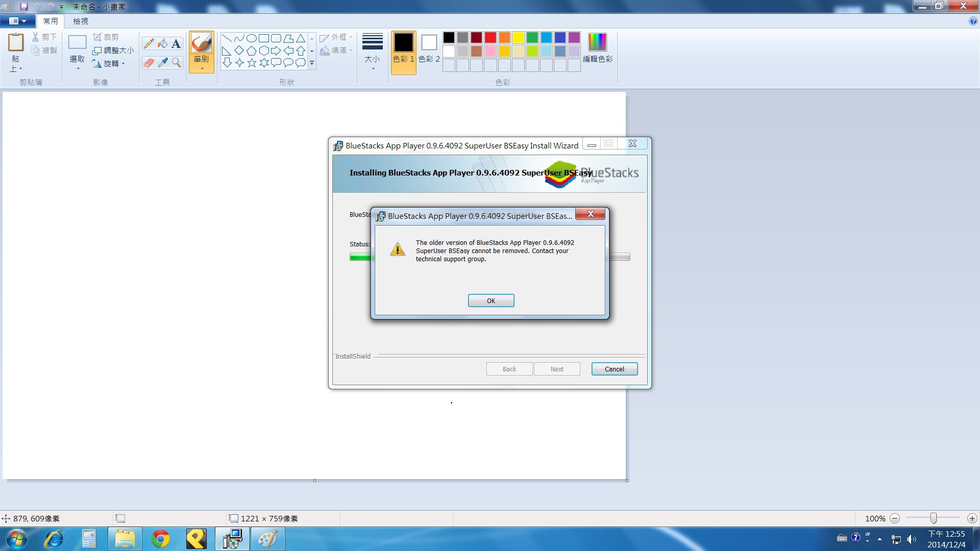Image resolution: width=980 pixels, height=551 pixels.
Task: Open the 填滿 shape fill dropdown
Action: click(x=336, y=50)
